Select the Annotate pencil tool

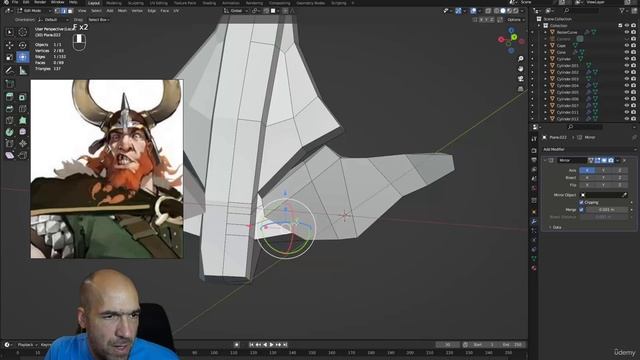coord(10,71)
